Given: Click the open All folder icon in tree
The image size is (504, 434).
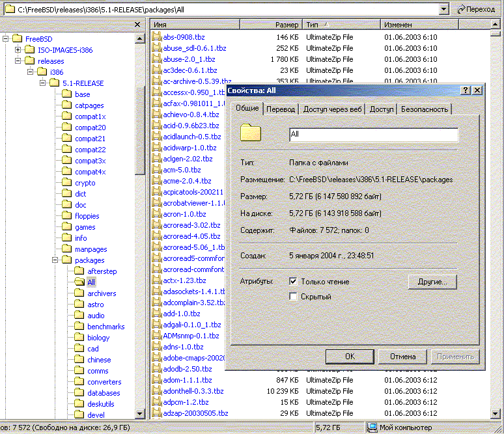Looking at the screenshot, I should (79, 282).
